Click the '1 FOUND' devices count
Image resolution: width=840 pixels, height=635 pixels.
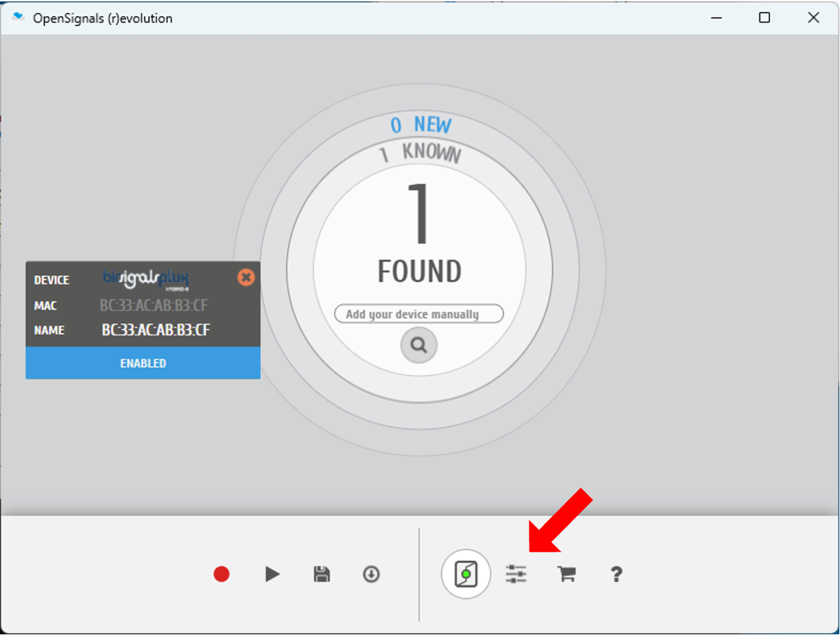pos(419,232)
